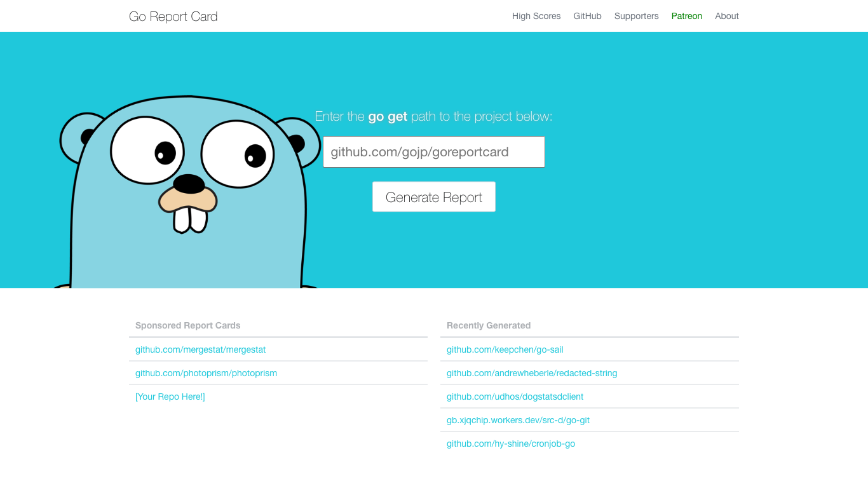Open github.com/photoprism/photoprism report

(206, 373)
